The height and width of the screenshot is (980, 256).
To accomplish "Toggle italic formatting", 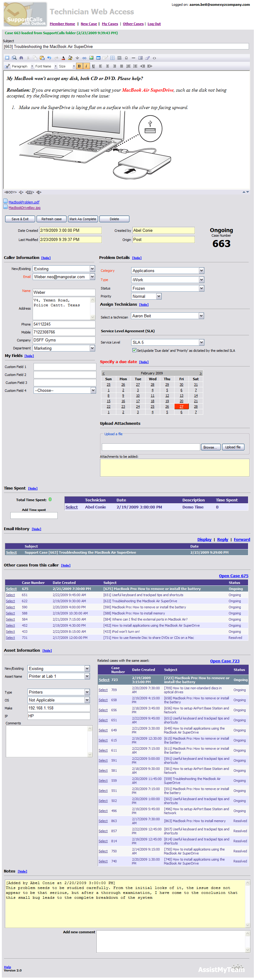I will 86,66.
